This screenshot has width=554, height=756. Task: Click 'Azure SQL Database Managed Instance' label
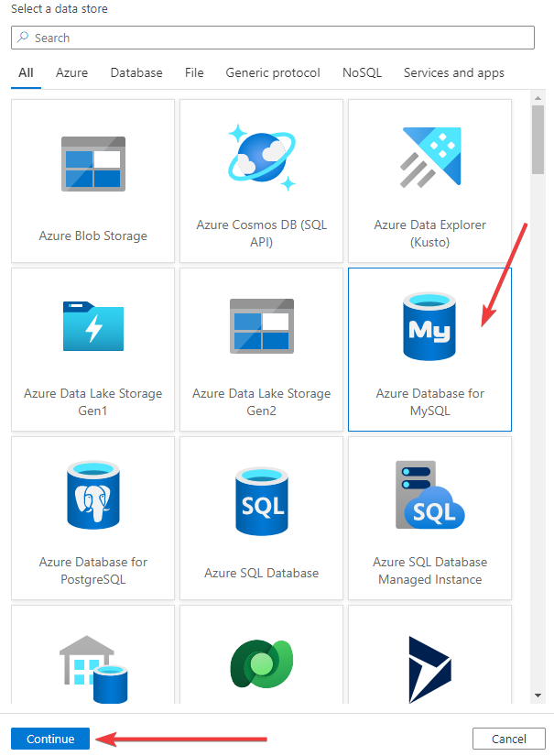coord(430,571)
